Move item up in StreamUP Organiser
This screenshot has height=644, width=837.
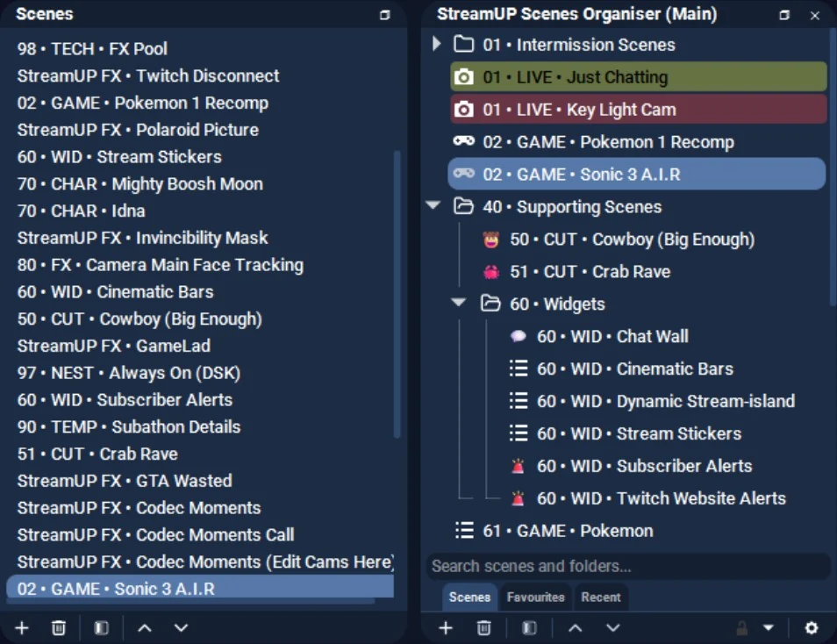575,628
